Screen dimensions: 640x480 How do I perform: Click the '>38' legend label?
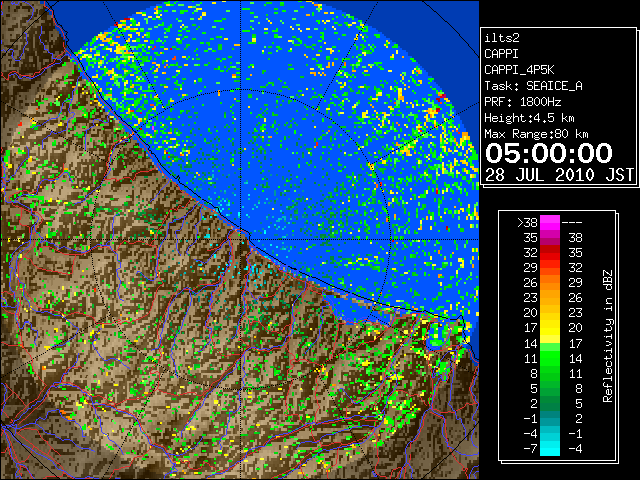[527, 223]
